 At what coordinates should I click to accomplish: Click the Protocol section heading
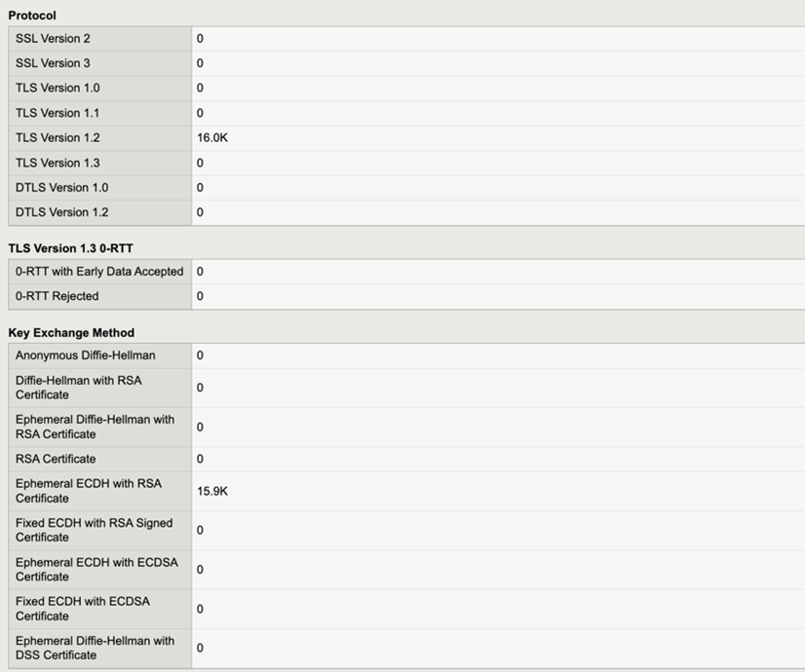(x=32, y=16)
